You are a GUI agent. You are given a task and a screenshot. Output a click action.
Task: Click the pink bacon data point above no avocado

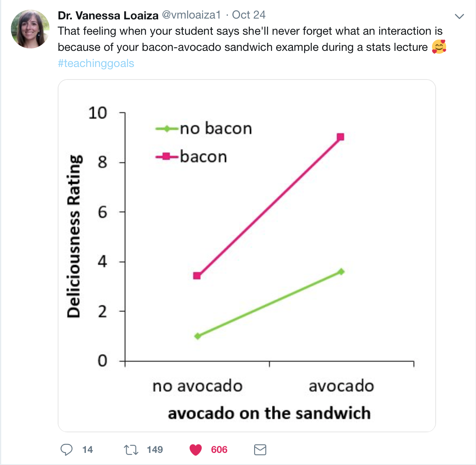197,276
